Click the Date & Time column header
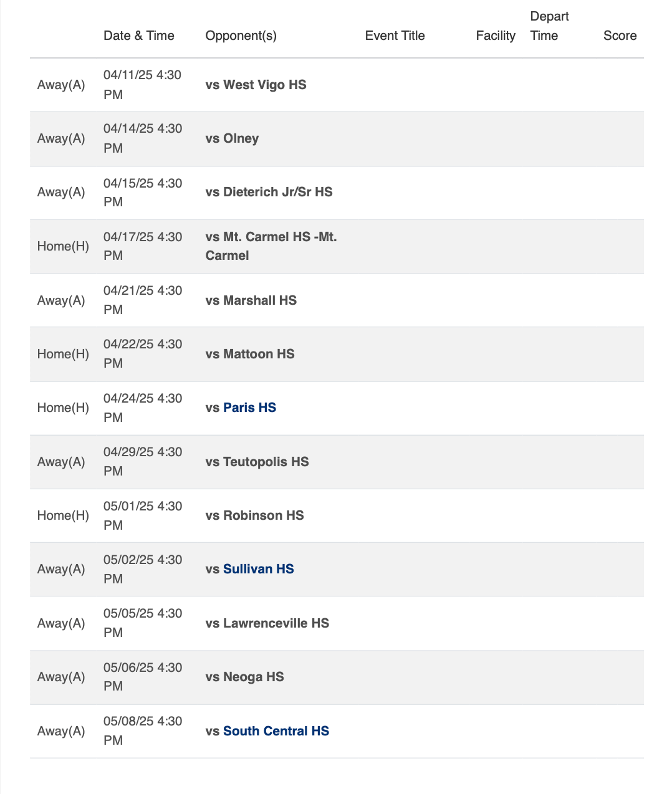 [139, 36]
